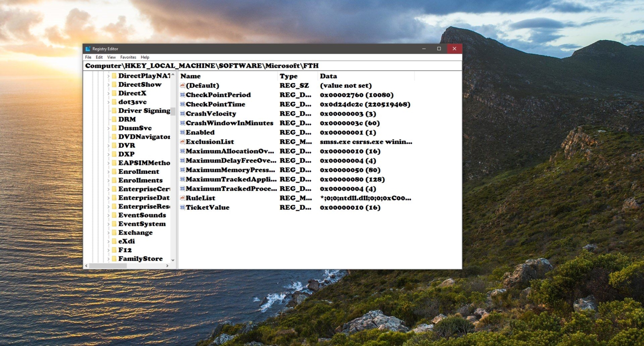Screen dimensions: 644x346
Task: Select the DWORD icon next to CheckPointPeriod
Action: pos(182,95)
